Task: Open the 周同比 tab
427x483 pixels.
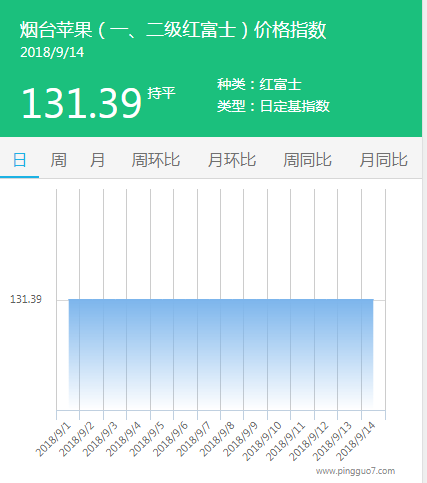Action: (307, 160)
